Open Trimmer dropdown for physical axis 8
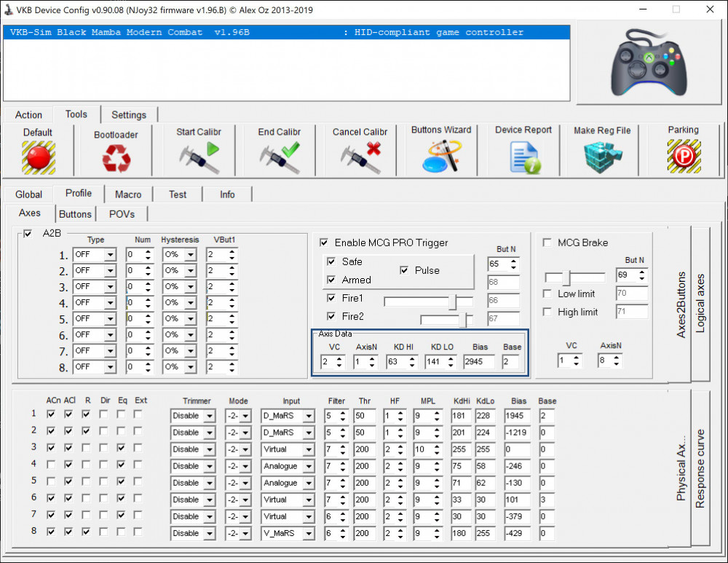728x563 pixels. coord(209,533)
